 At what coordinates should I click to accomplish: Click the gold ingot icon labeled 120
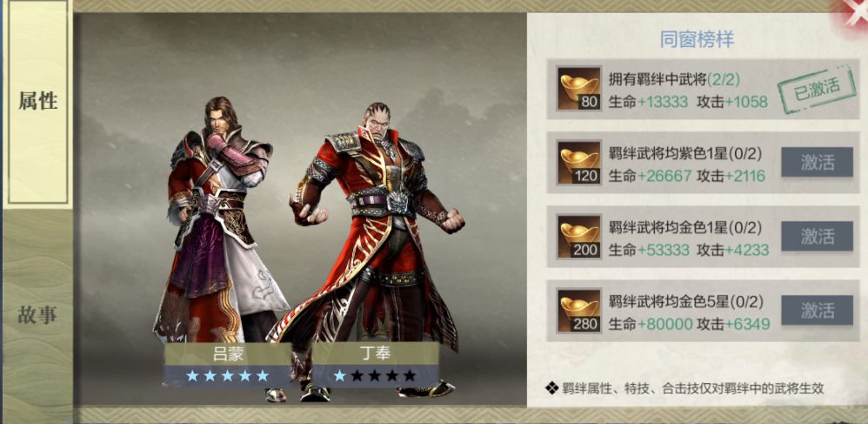[579, 163]
